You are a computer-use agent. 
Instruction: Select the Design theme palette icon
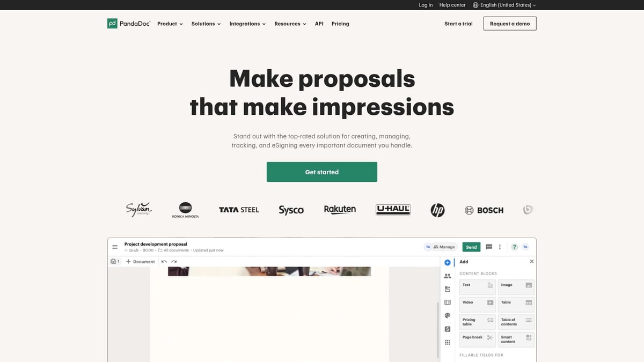pyautogui.click(x=447, y=315)
